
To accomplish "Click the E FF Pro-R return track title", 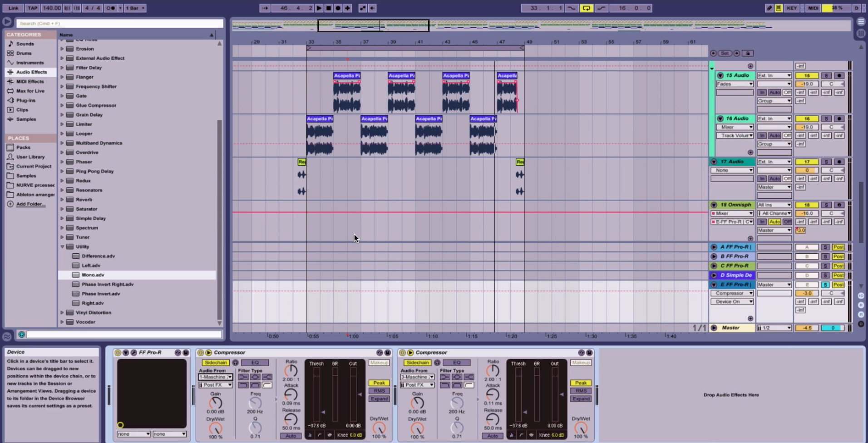I will (736, 285).
